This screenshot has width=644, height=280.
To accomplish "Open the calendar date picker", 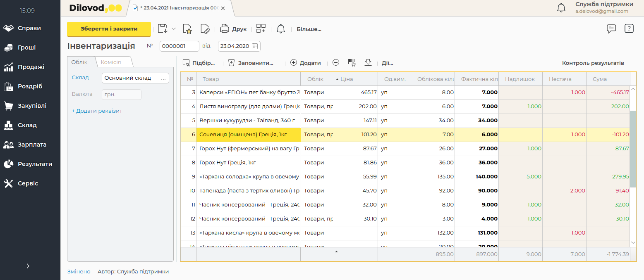I will [255, 46].
